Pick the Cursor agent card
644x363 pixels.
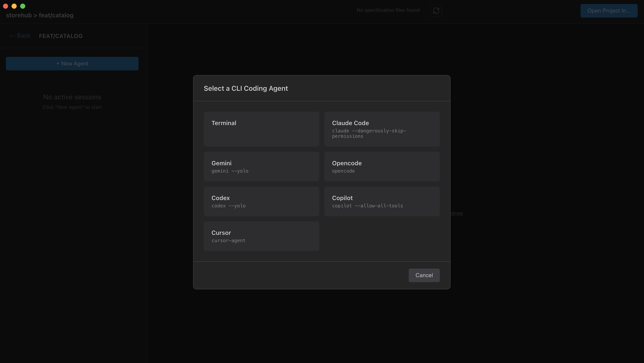point(261,236)
